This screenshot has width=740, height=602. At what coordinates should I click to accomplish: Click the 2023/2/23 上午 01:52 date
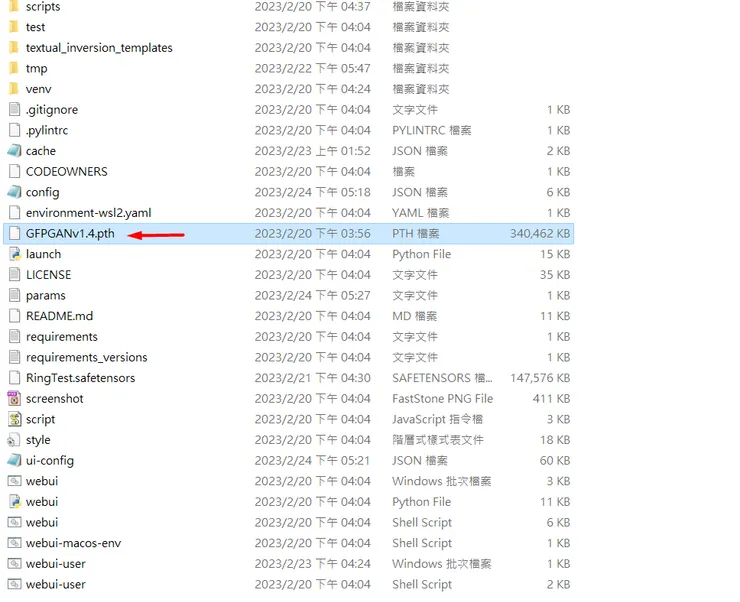click(x=312, y=151)
